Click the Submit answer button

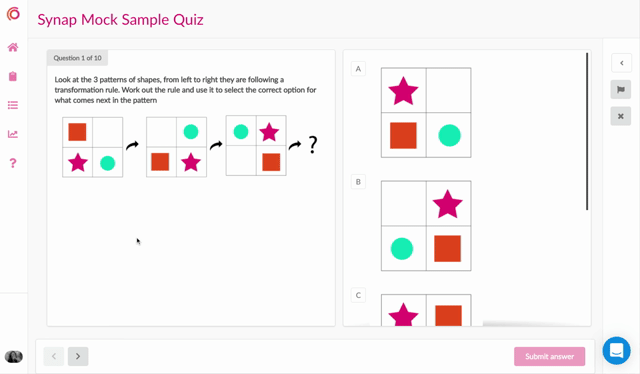549,356
